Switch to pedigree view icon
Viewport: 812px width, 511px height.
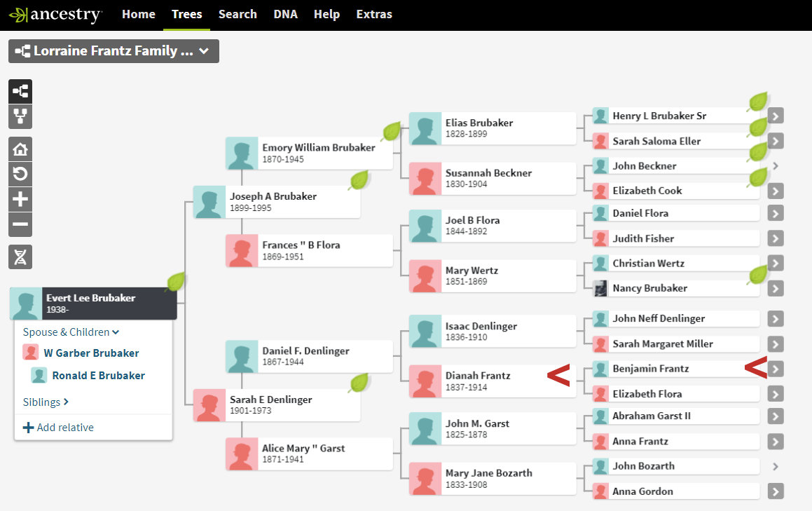point(20,91)
